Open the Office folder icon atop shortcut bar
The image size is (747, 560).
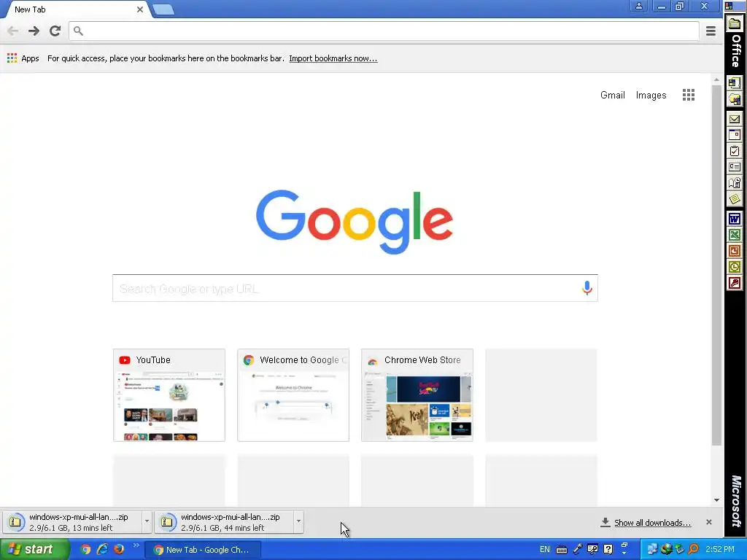[735, 24]
